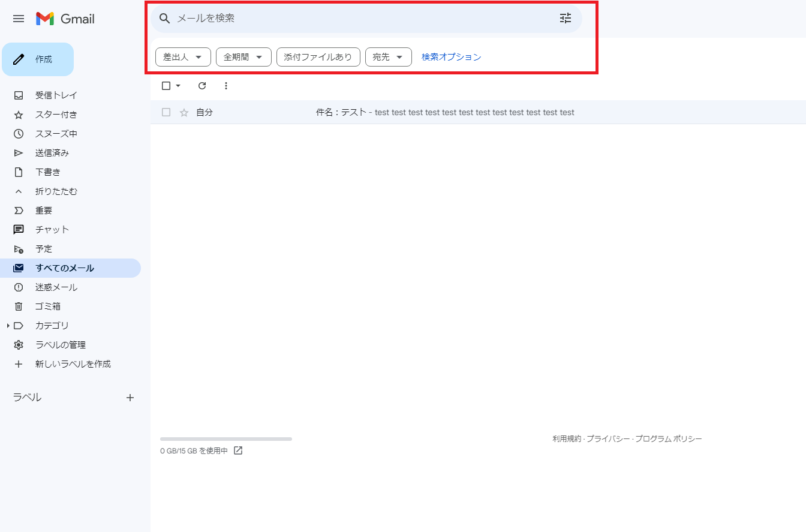Click the 作成 compose button
Screen dimensions: 806x532
click(38, 59)
